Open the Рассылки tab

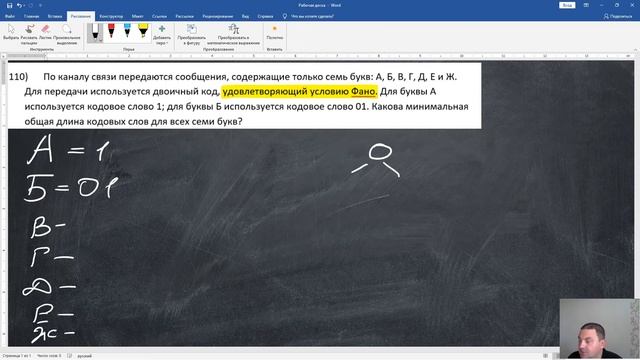pyautogui.click(x=184, y=16)
